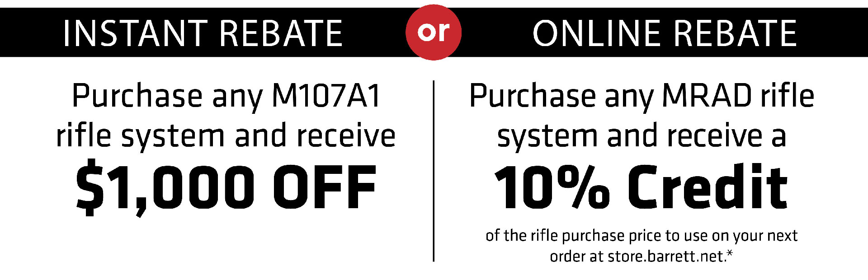Click the vertical divider line between offers
Viewport: 868px width, 280px height.
pos(434,171)
